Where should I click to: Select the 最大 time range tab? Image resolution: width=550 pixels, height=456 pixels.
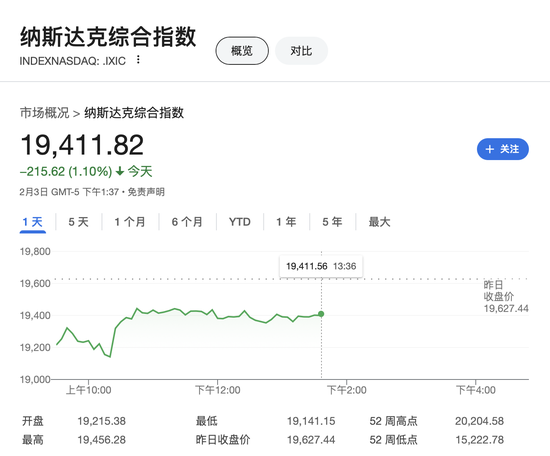(x=379, y=222)
